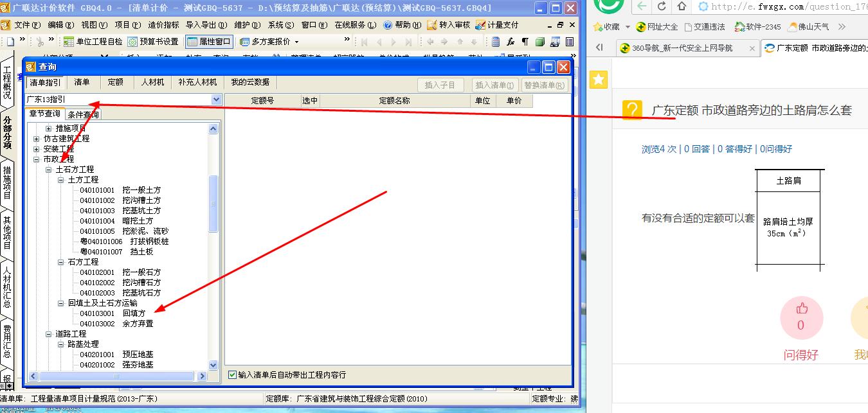Click the browser tab-list back icon

pos(599,48)
